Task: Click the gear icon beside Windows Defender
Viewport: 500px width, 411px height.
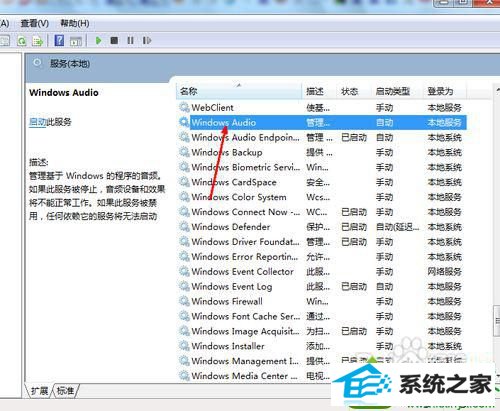Action: coord(184,227)
